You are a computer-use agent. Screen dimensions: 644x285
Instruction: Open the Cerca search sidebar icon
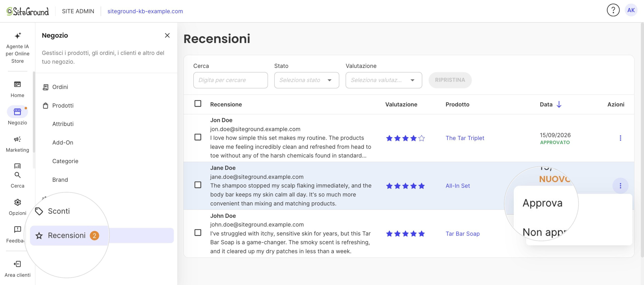[x=17, y=175]
